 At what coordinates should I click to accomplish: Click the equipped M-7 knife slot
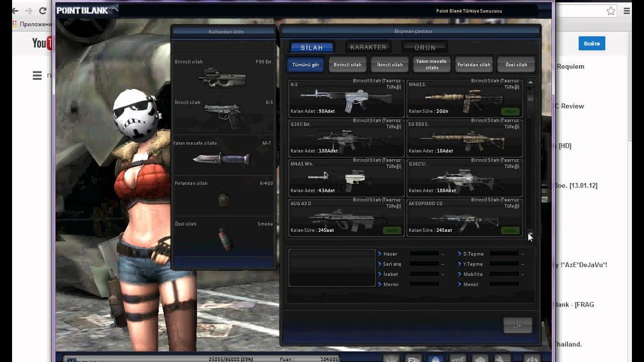[223, 155]
